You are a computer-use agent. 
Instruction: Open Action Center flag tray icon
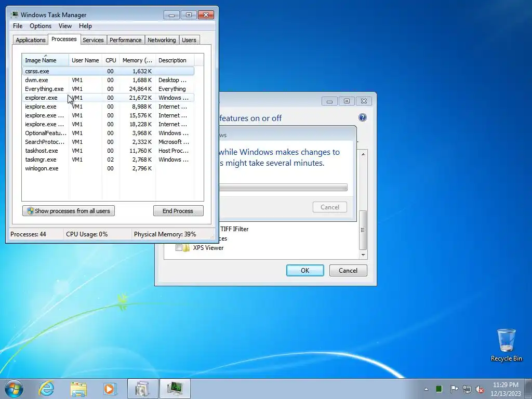pos(454,389)
